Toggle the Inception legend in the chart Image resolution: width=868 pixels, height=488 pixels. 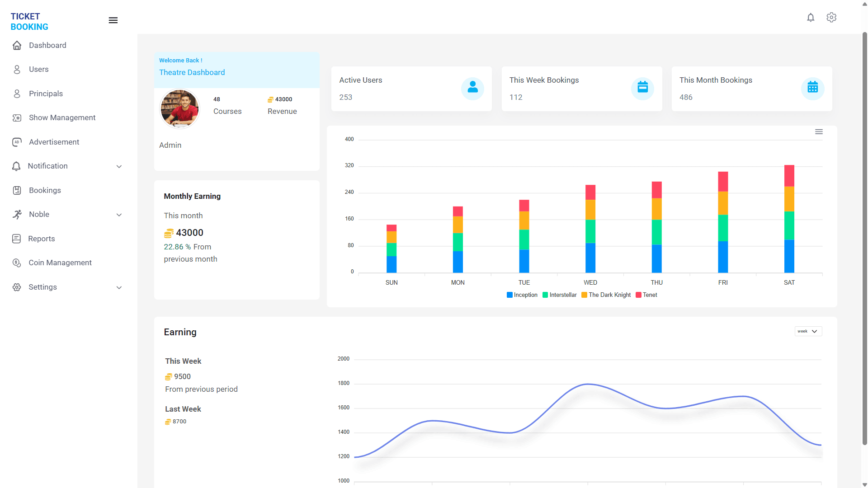pos(509,295)
